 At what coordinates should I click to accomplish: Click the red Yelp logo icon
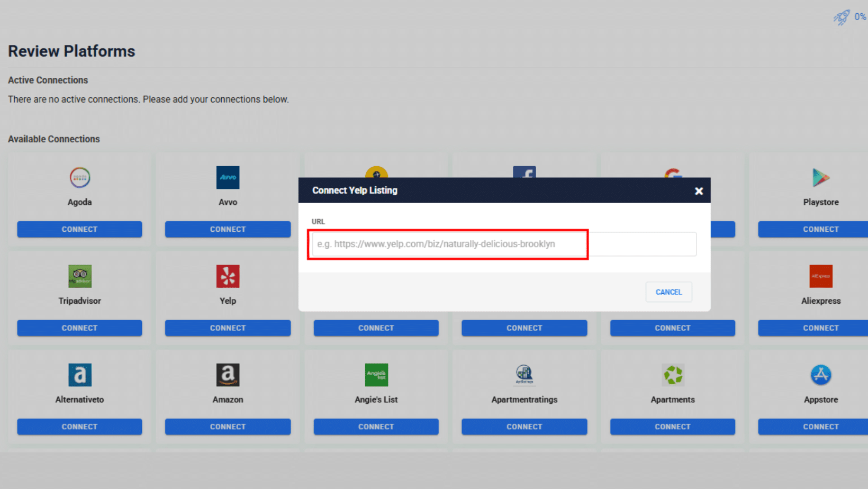(228, 276)
